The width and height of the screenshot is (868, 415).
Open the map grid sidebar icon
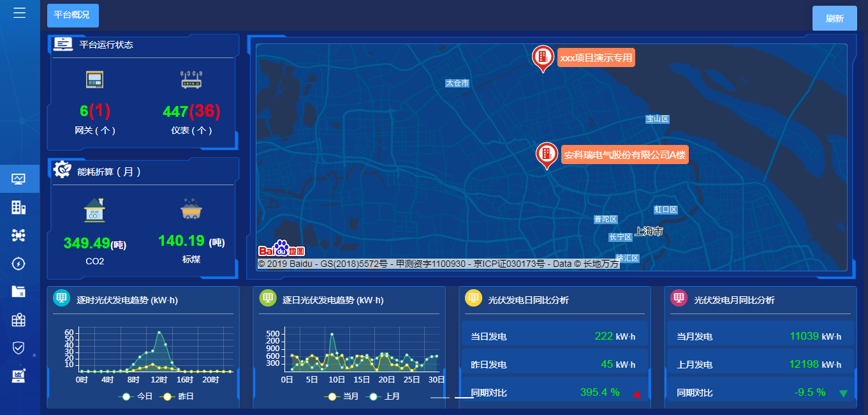click(x=18, y=320)
